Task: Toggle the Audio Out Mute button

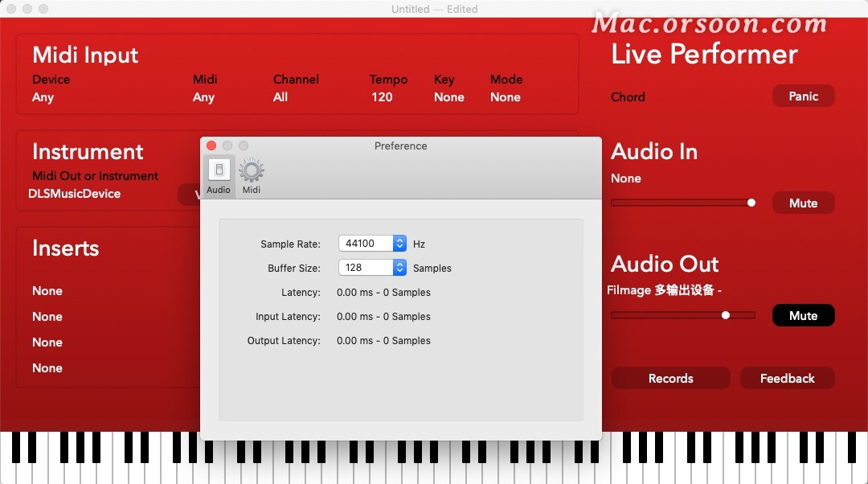Action: point(803,316)
